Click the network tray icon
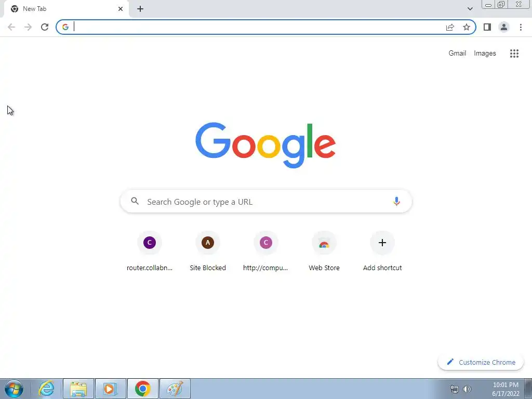This screenshot has width=532, height=399. tap(454, 389)
